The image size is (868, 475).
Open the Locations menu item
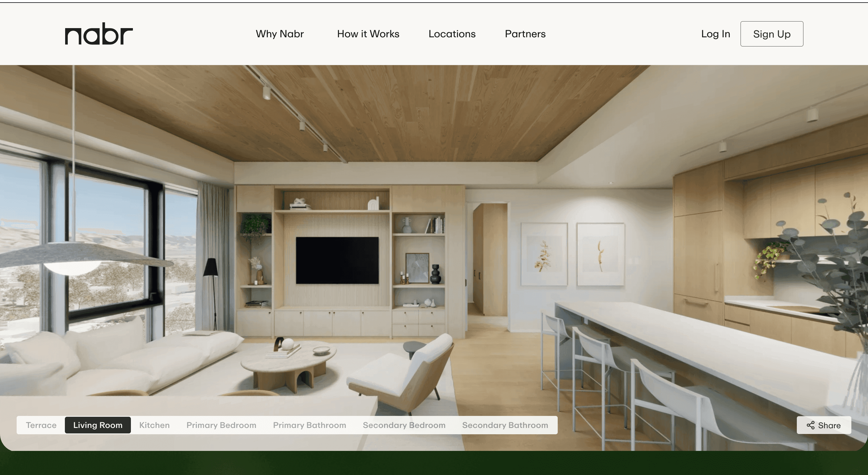click(452, 34)
